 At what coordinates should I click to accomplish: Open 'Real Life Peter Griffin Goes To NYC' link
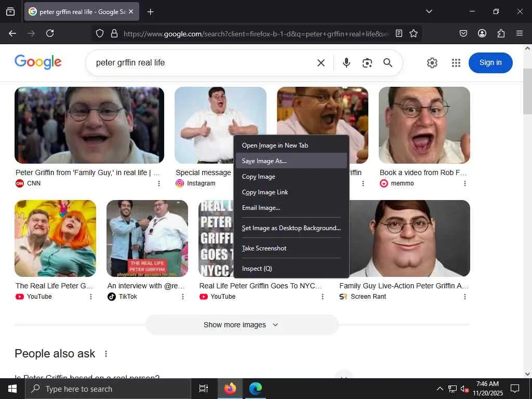click(x=261, y=286)
